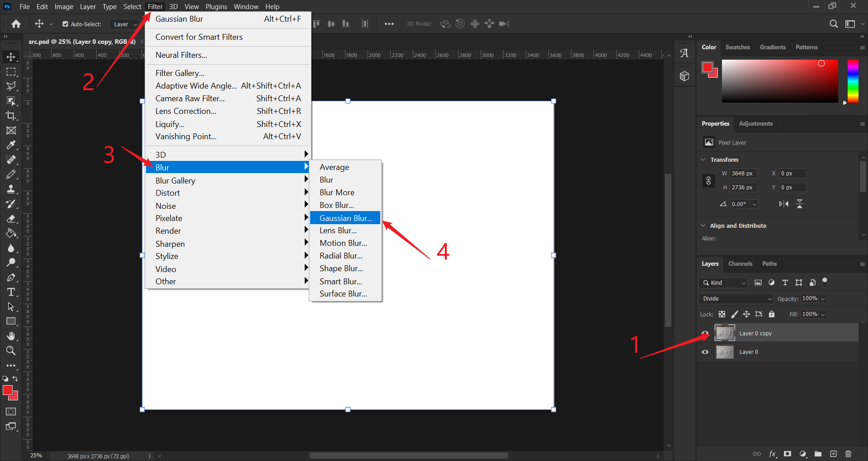Open the layer Opacity dropdown arrow

823,299
